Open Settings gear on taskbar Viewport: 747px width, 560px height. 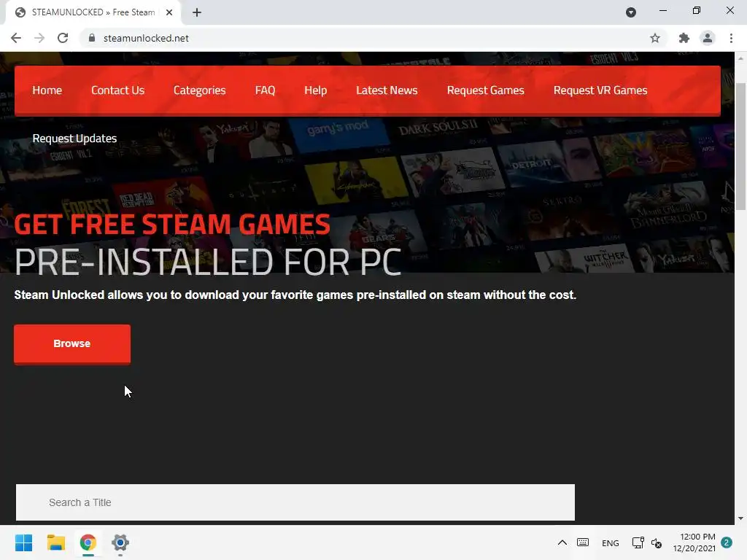click(x=120, y=542)
